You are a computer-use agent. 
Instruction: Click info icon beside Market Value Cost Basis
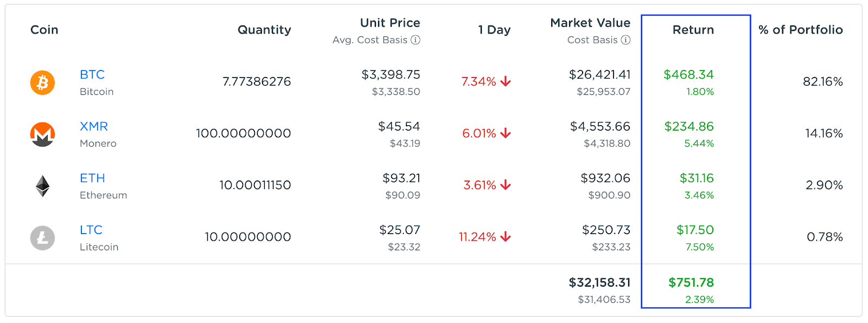(x=626, y=40)
